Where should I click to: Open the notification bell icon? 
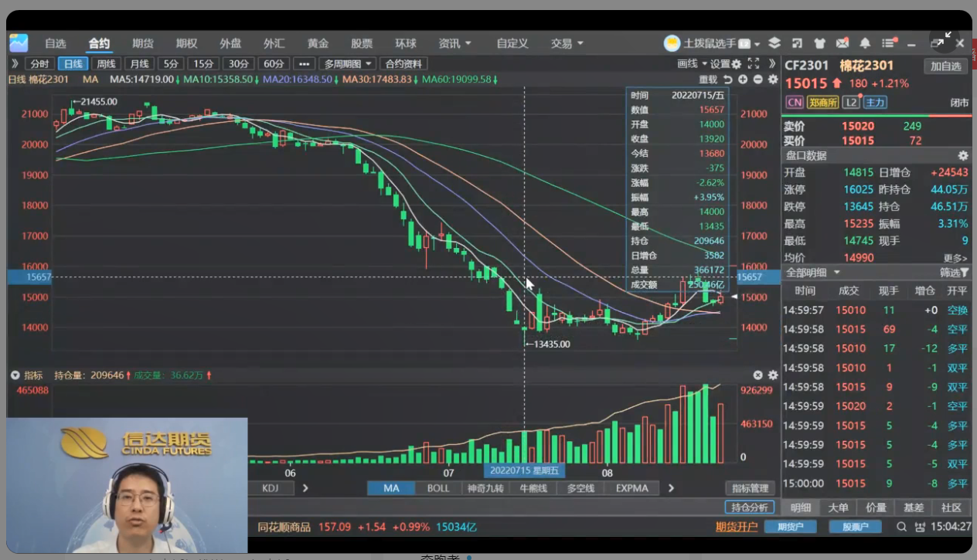865,43
